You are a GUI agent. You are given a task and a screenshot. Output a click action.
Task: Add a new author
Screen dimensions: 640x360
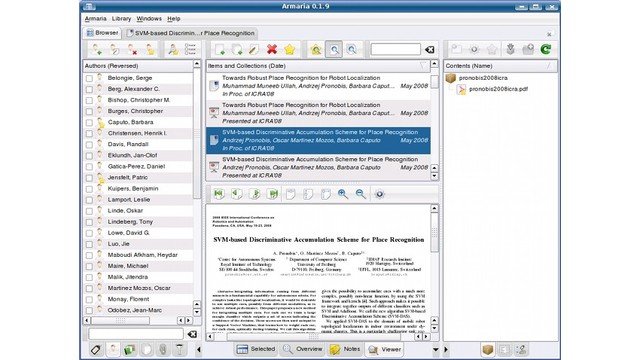[97, 50]
